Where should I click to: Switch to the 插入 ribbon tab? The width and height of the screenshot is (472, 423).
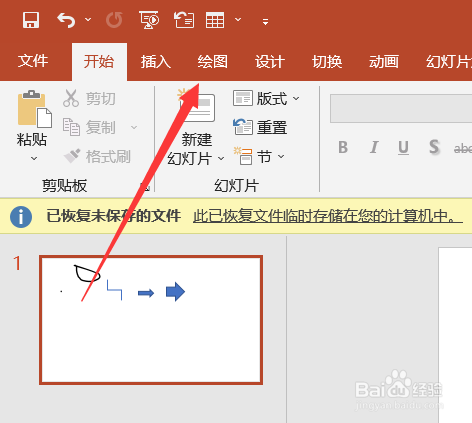[x=156, y=62]
